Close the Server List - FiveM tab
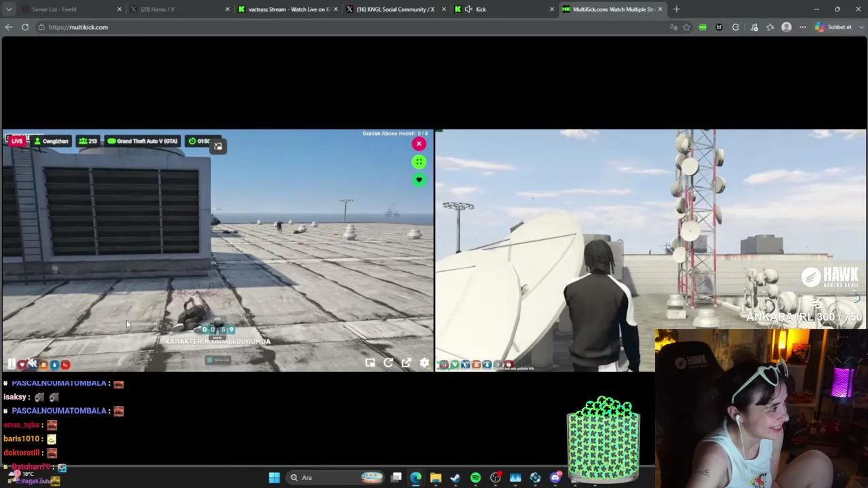 pos(119,9)
